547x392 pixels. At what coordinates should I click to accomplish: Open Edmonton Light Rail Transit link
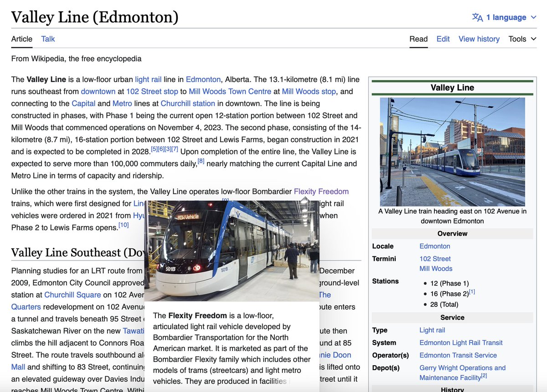461,343
